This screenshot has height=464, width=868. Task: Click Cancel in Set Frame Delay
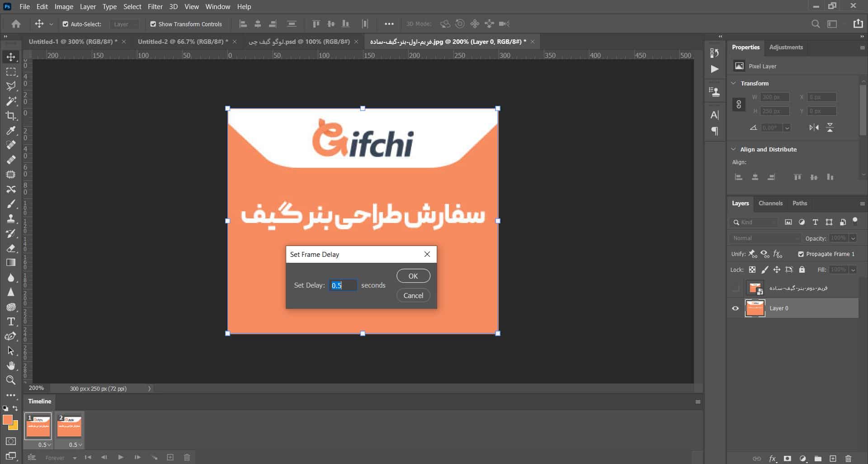[413, 295]
